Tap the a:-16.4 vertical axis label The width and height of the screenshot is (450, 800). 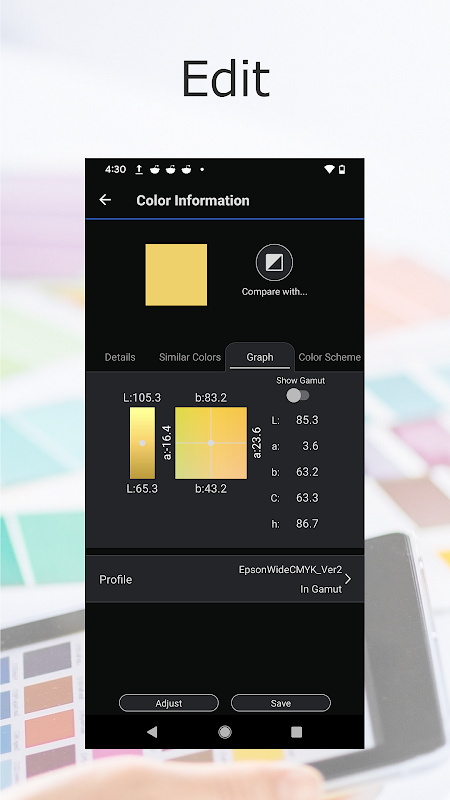point(167,443)
